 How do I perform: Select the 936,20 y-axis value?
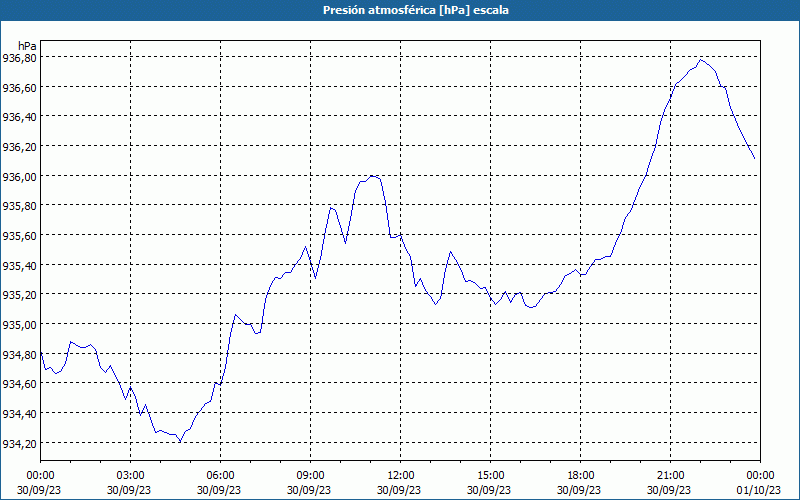click(x=19, y=146)
